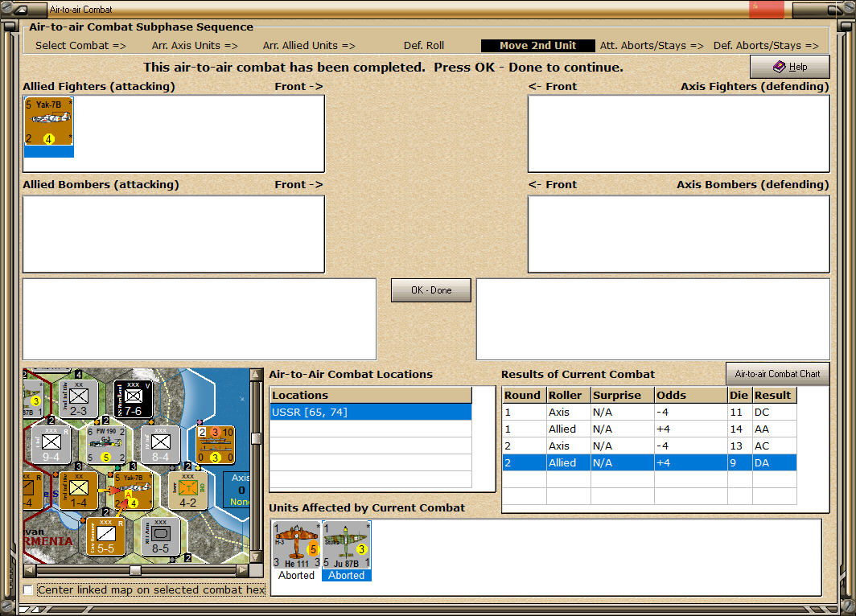Click the system menu icon in title bar
Screen dimensions: 856x616
(20, 10)
